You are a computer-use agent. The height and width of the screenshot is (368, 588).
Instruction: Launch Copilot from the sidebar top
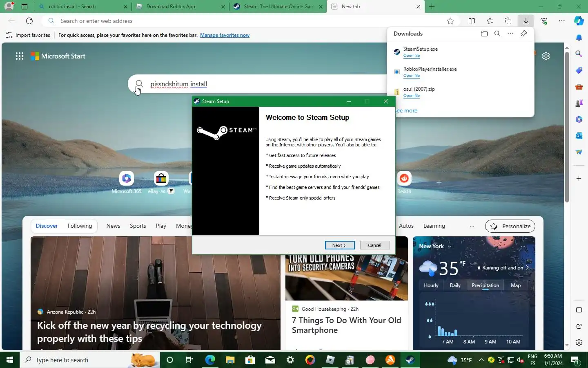579,21
